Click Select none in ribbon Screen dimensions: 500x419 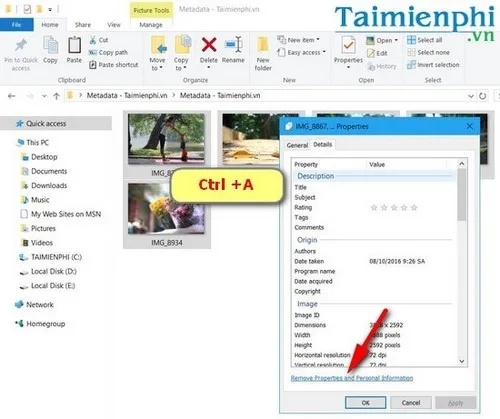coord(428,52)
